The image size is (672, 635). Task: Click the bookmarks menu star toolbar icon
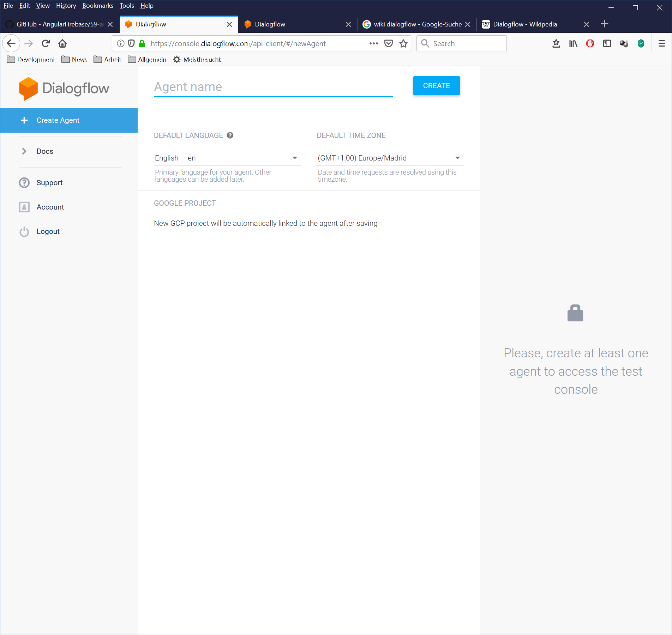pyautogui.click(x=556, y=43)
